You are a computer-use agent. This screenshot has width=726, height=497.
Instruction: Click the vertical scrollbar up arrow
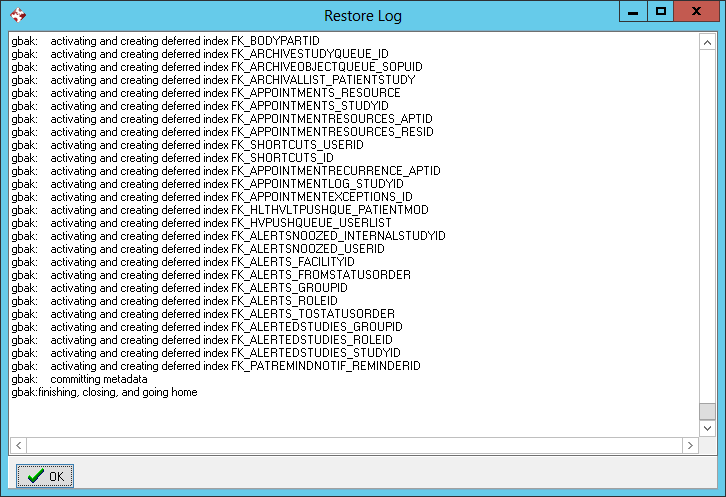click(x=707, y=41)
